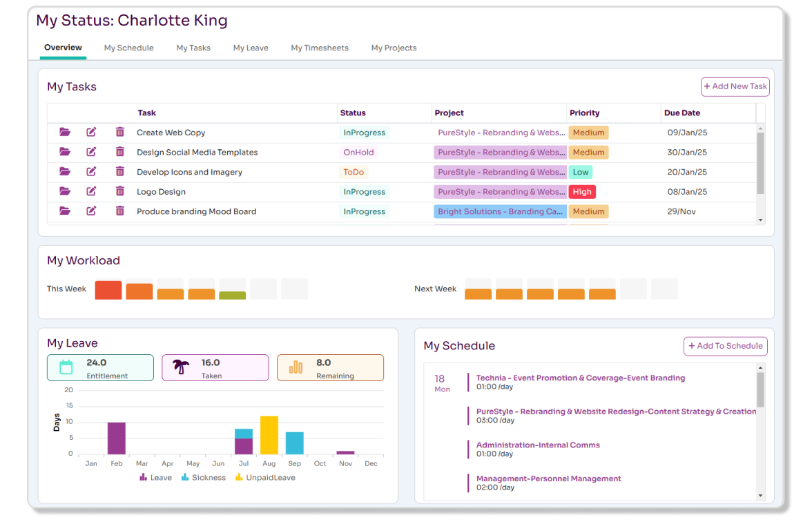Click the Entitlement calendar icon
Screen dimensions: 812x522
tap(66, 367)
